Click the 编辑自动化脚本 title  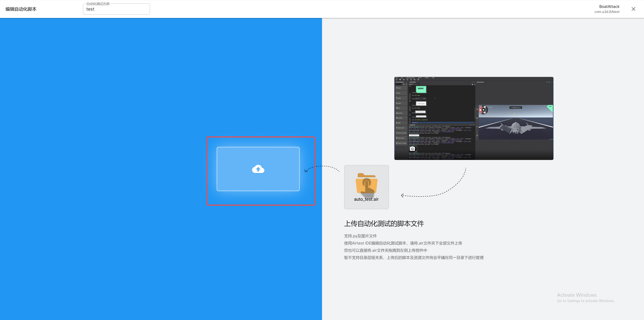point(21,9)
